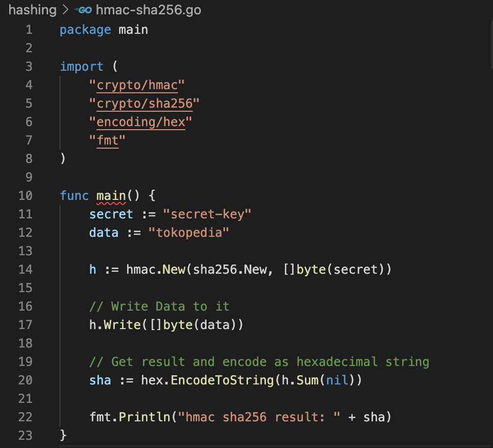493x448 pixels.
Task: Click the breadcrumb separator chevron
Action: (x=66, y=10)
